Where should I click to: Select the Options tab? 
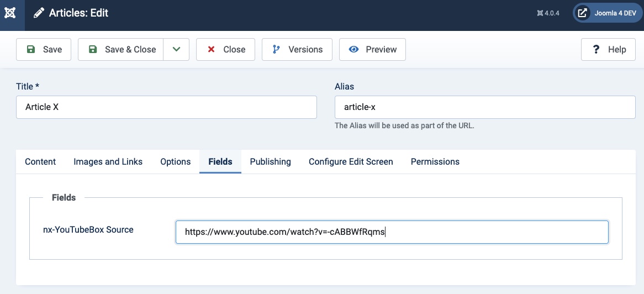176,161
